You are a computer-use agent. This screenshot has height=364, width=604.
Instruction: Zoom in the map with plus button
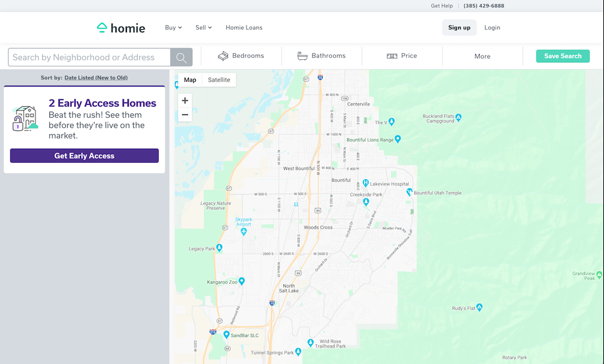pyautogui.click(x=185, y=101)
